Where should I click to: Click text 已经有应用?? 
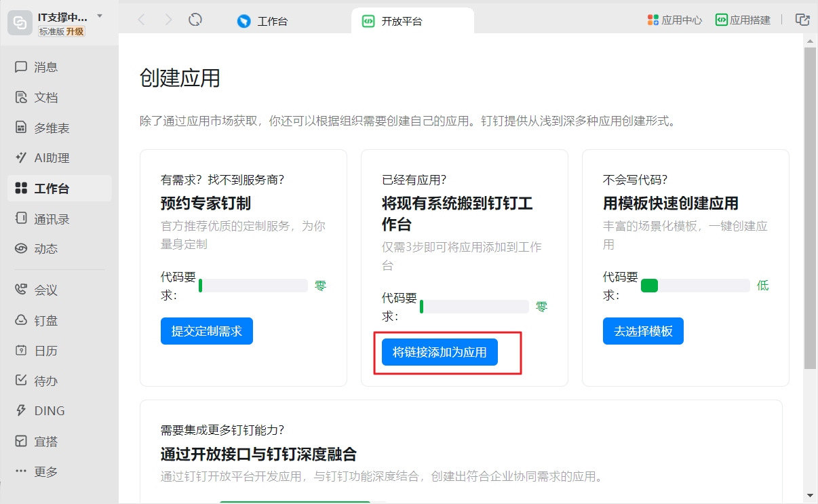414,180
